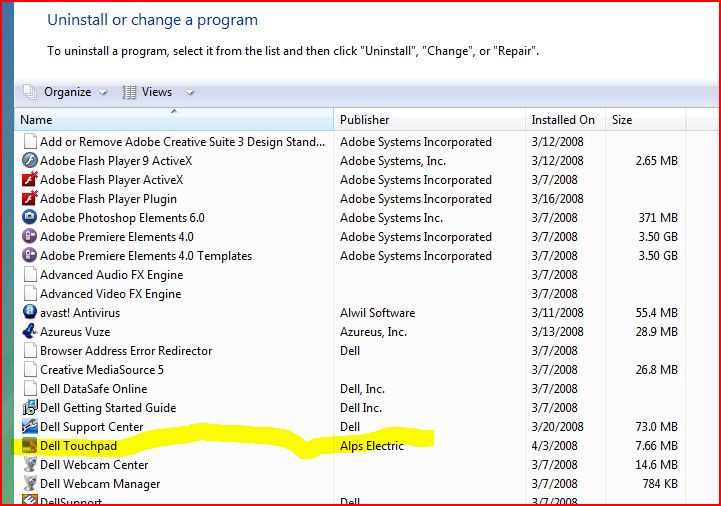Click the Add or Remove Adobe Creative Suite icon
This screenshot has width=721, height=506.
pos(30,141)
